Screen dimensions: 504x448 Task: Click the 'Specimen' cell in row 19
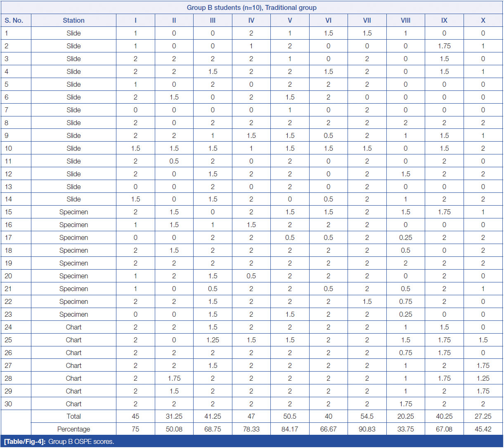point(73,263)
